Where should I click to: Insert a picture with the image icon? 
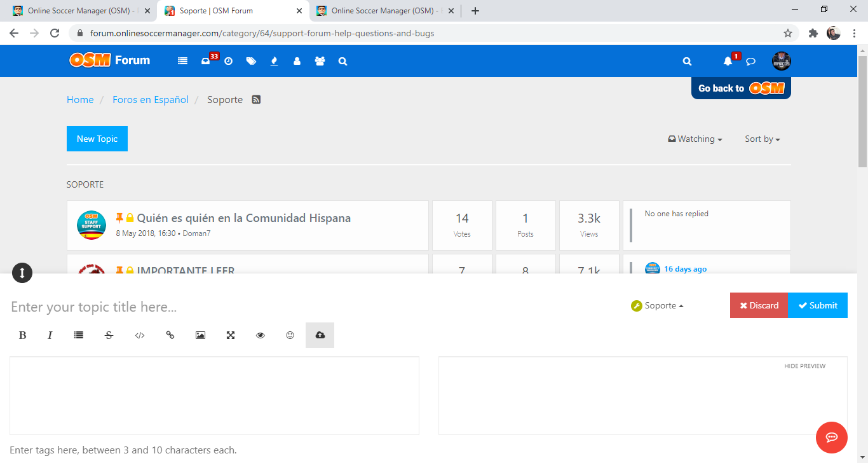[200, 335]
